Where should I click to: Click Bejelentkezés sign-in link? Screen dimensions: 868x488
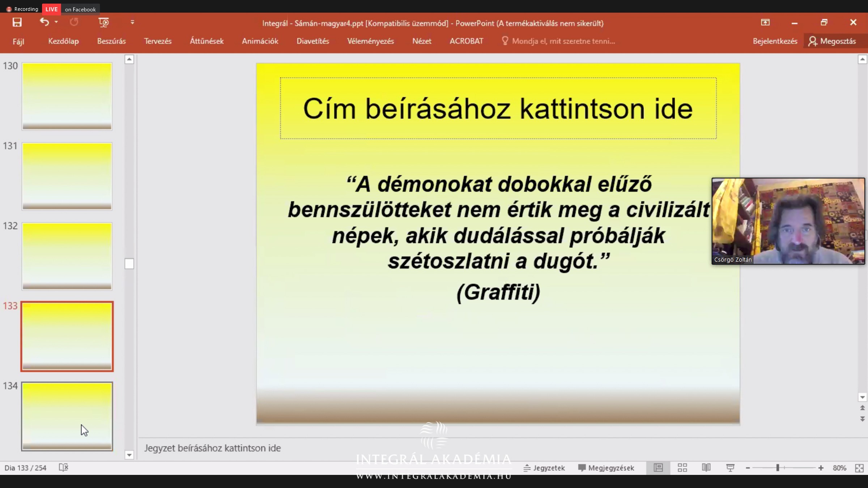(x=775, y=41)
